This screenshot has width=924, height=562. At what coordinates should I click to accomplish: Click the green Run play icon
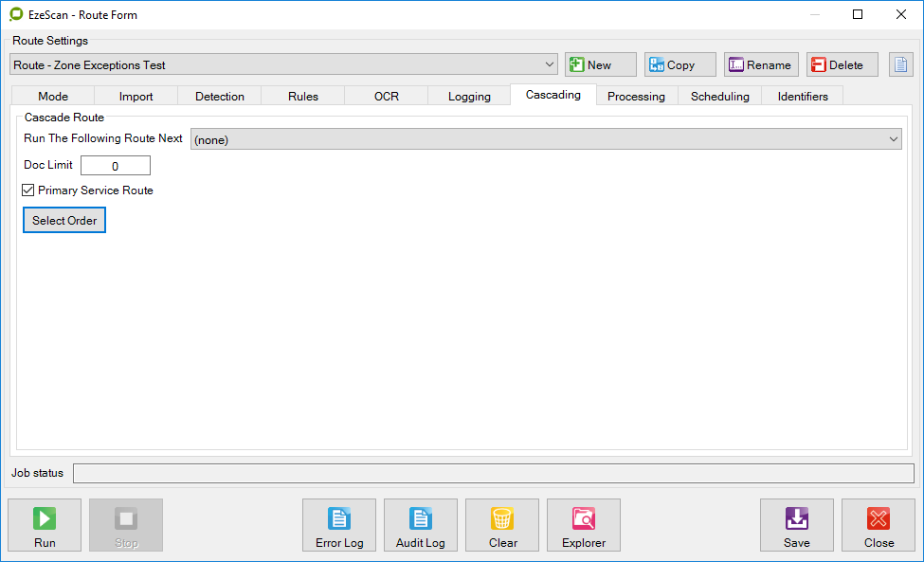coord(45,518)
